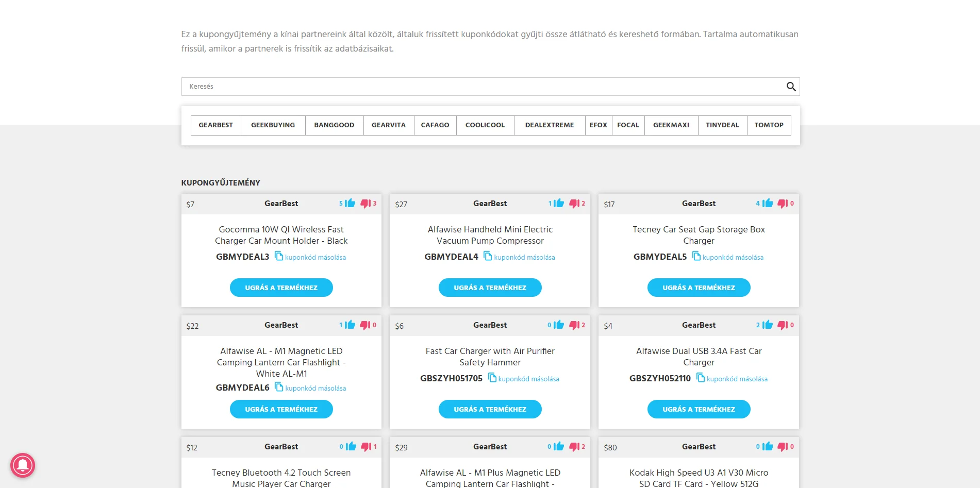Filter coupons by BANGGOOD
The height and width of the screenshot is (488, 980).
coord(335,125)
